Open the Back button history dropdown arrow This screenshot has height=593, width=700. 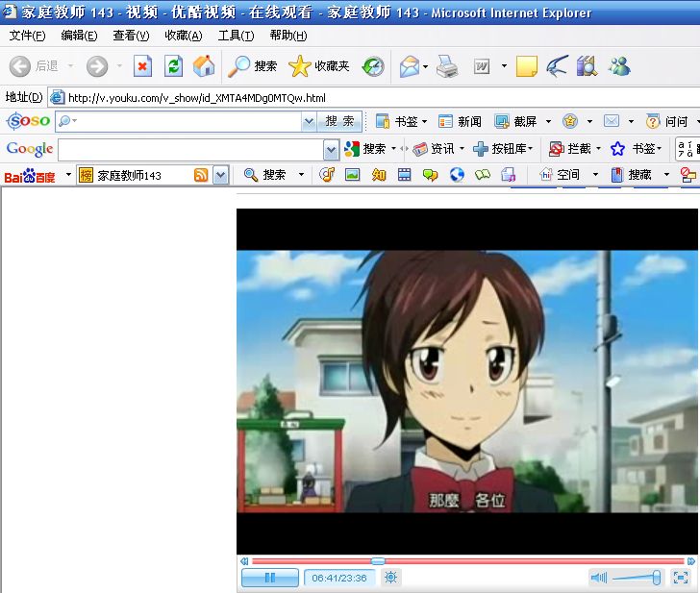(x=70, y=66)
